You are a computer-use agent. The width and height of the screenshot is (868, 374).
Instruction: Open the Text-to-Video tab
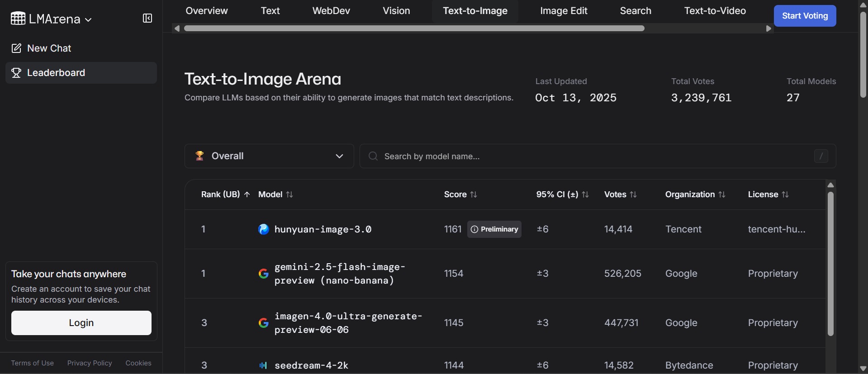coord(715,11)
